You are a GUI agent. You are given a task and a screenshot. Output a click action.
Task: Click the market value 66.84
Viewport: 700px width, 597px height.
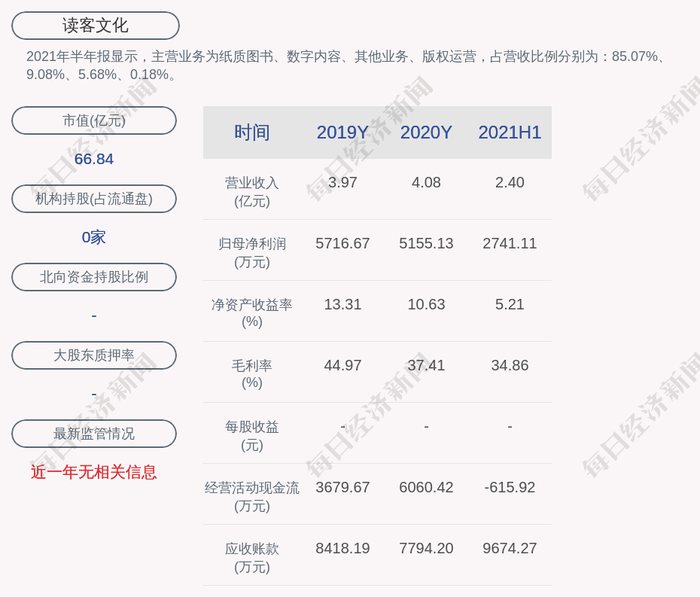(94, 159)
